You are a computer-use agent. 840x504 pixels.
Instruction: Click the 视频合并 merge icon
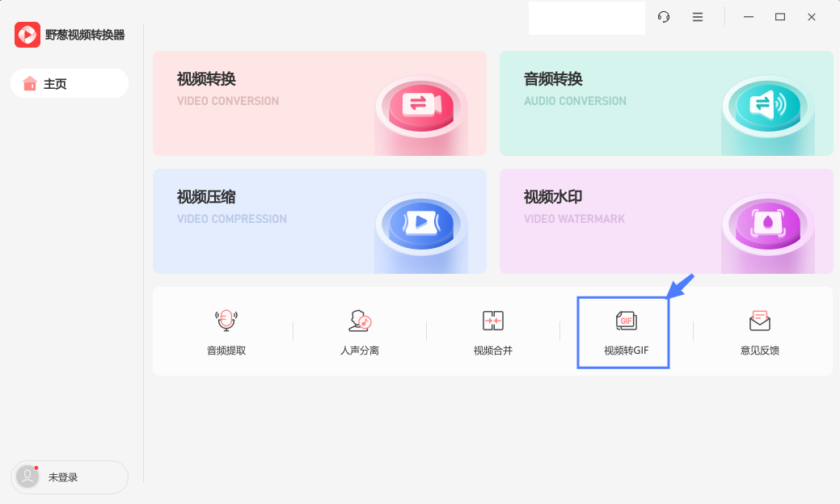(x=493, y=321)
